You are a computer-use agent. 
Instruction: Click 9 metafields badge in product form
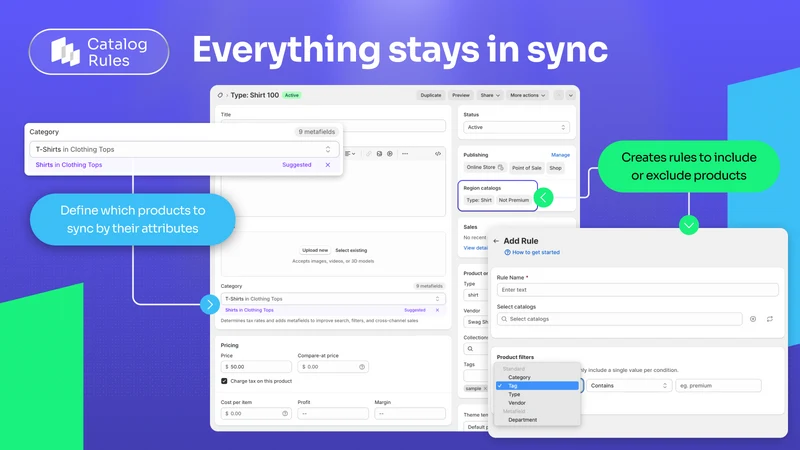coord(429,286)
